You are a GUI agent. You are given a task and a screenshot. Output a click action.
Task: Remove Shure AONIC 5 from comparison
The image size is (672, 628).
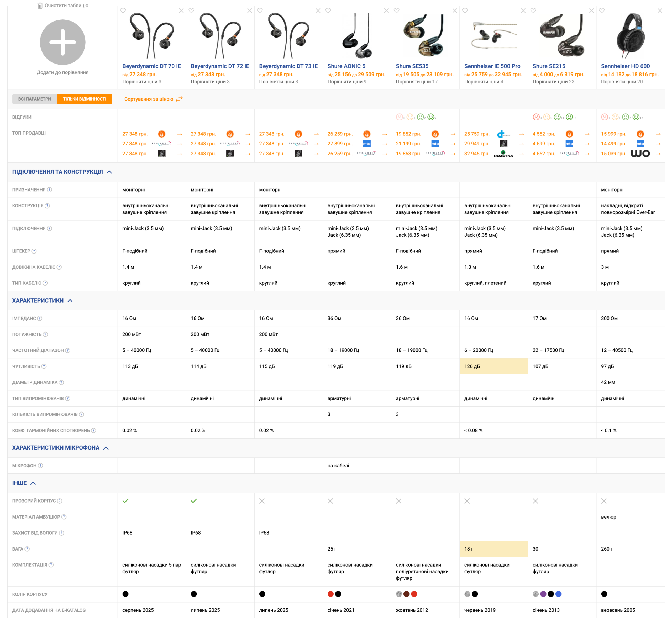click(x=386, y=11)
